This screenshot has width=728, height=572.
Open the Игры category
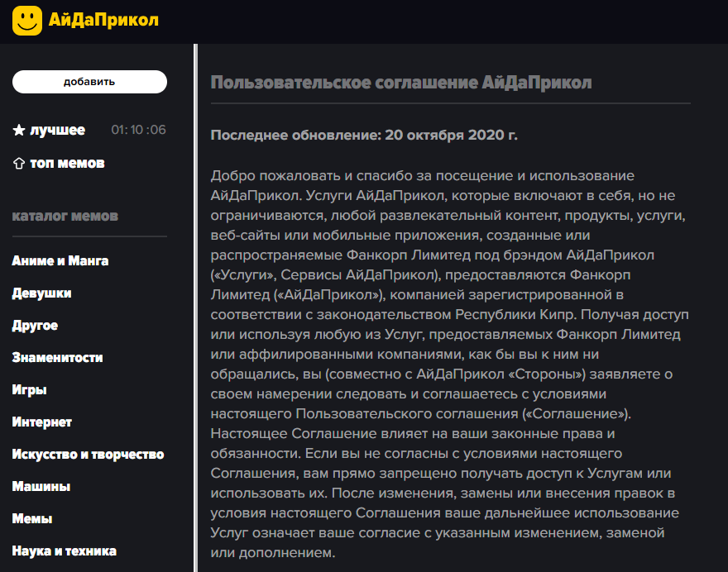pyautogui.click(x=29, y=390)
